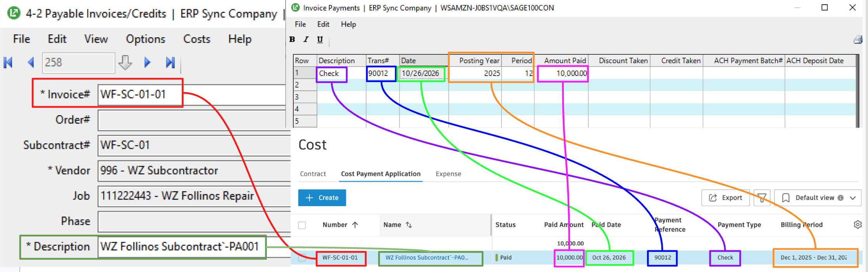Click Paid Date Oct 26, 2026
Viewport: 868px width, 272px height.
[609, 258]
